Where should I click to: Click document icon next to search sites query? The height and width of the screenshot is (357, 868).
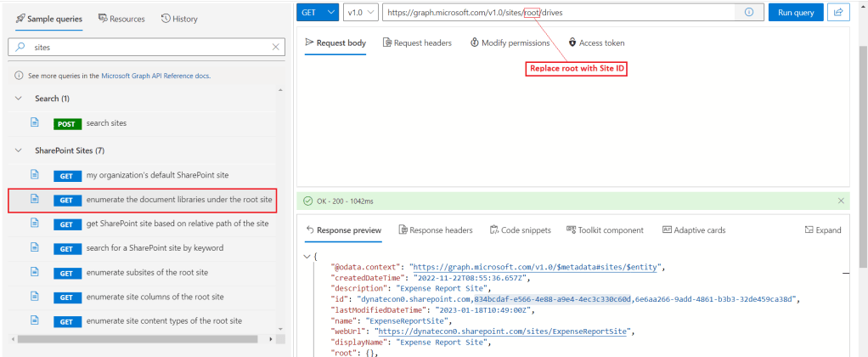35,122
